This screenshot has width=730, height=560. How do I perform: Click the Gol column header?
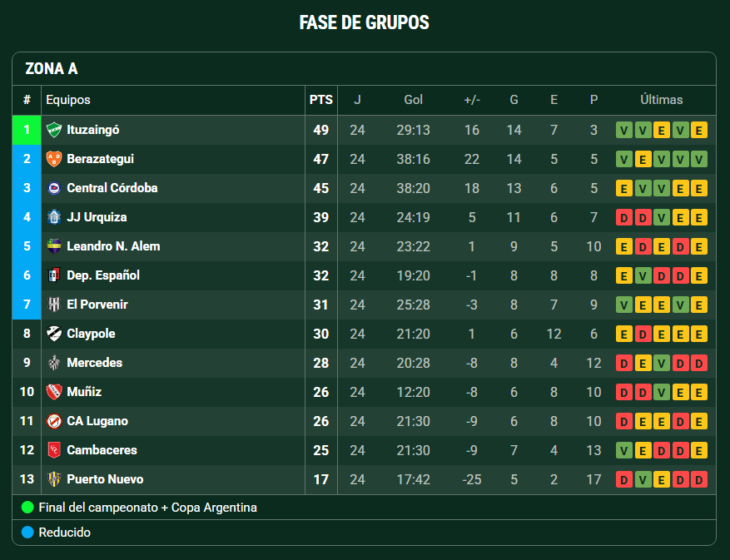(x=414, y=100)
